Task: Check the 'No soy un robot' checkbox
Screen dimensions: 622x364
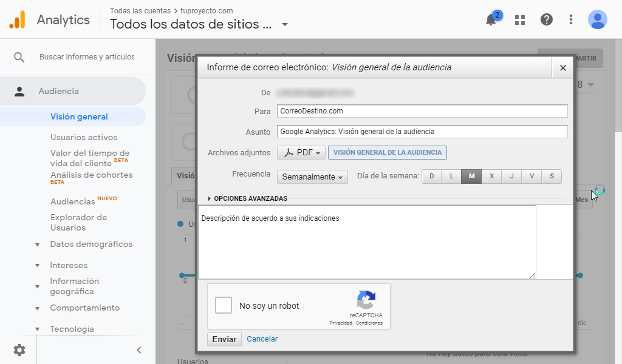Action: [224, 305]
